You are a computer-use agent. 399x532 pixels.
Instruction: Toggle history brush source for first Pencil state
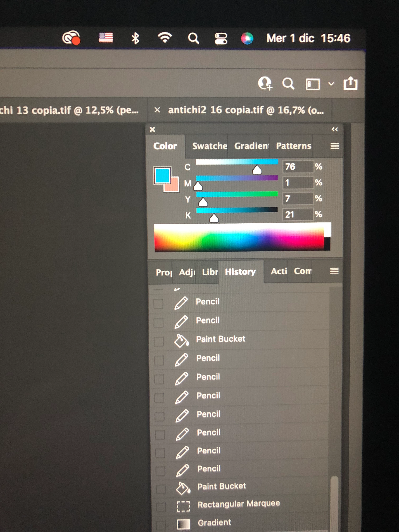pos(158,303)
